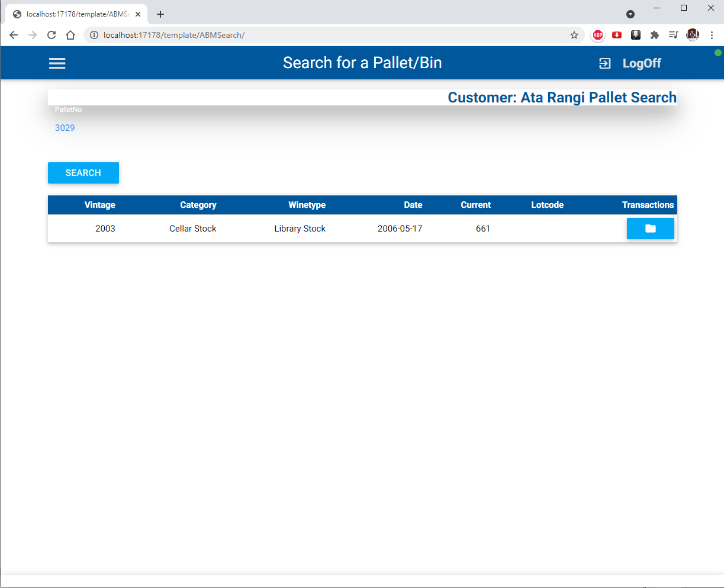
Task: View site information icon in address bar
Action: [94, 35]
